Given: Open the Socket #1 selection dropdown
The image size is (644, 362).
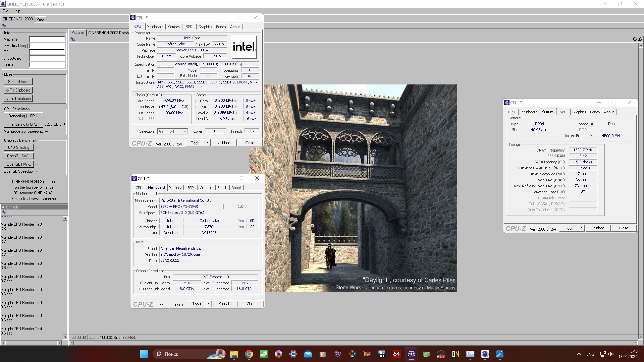Looking at the screenshot, I should pos(185,131).
